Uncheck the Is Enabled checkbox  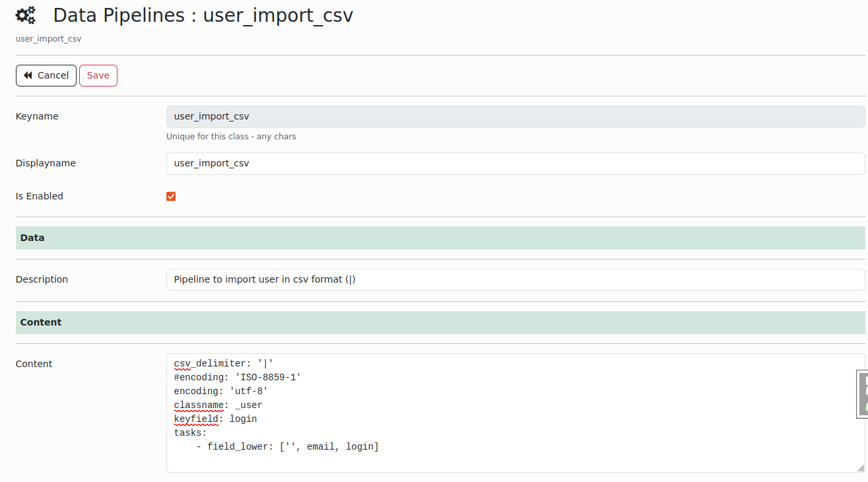171,196
